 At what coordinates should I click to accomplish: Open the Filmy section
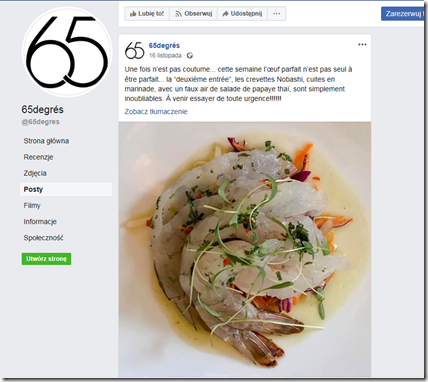click(32, 205)
